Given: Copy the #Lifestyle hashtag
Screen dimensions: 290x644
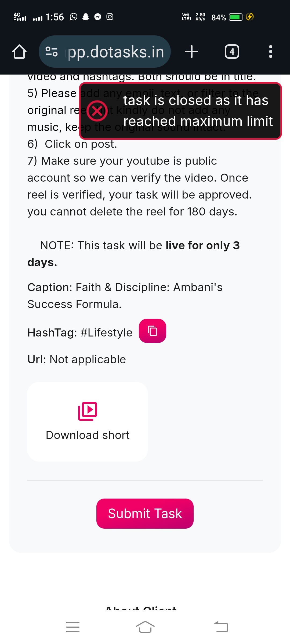Looking at the screenshot, I should [152, 331].
